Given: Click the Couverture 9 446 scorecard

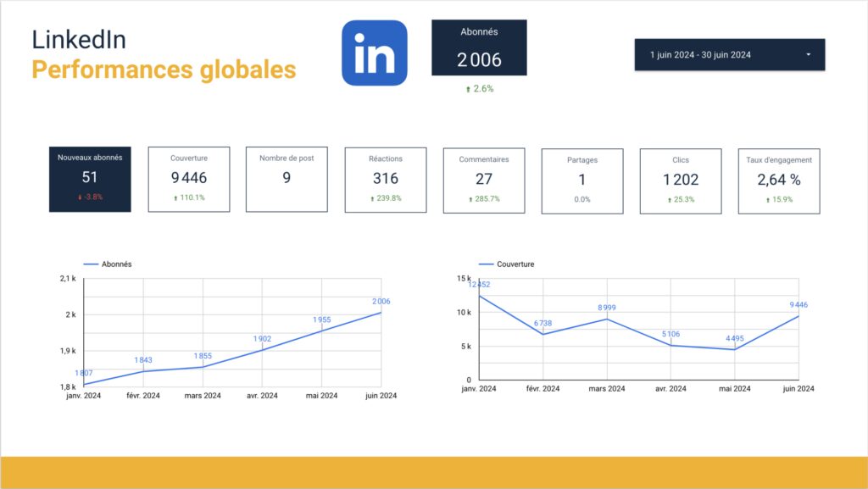Looking at the screenshot, I should click(188, 178).
